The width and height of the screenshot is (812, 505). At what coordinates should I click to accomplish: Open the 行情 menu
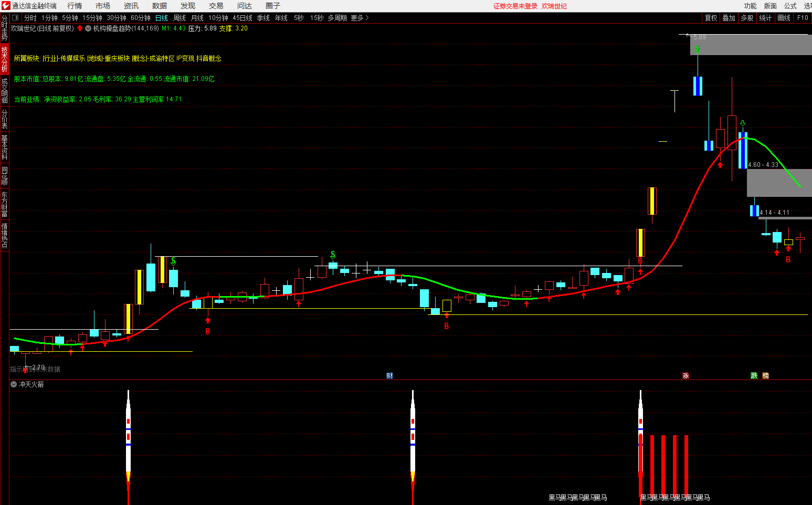pos(75,6)
